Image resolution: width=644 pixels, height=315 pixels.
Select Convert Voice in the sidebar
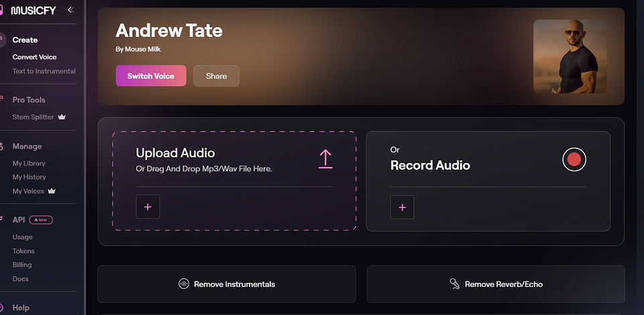tap(34, 57)
